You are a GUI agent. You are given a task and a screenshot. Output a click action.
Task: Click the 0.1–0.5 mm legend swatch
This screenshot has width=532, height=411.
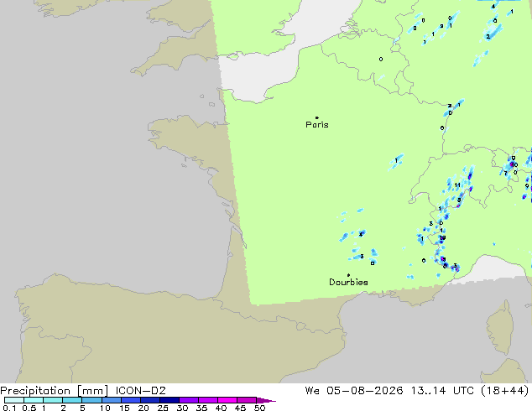coord(14,400)
